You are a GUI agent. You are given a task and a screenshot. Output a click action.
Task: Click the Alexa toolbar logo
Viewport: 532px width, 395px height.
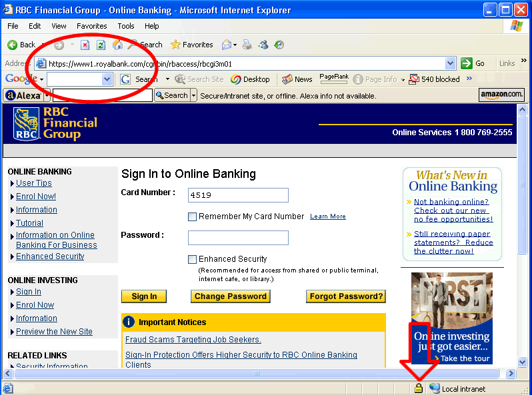[x=23, y=96]
